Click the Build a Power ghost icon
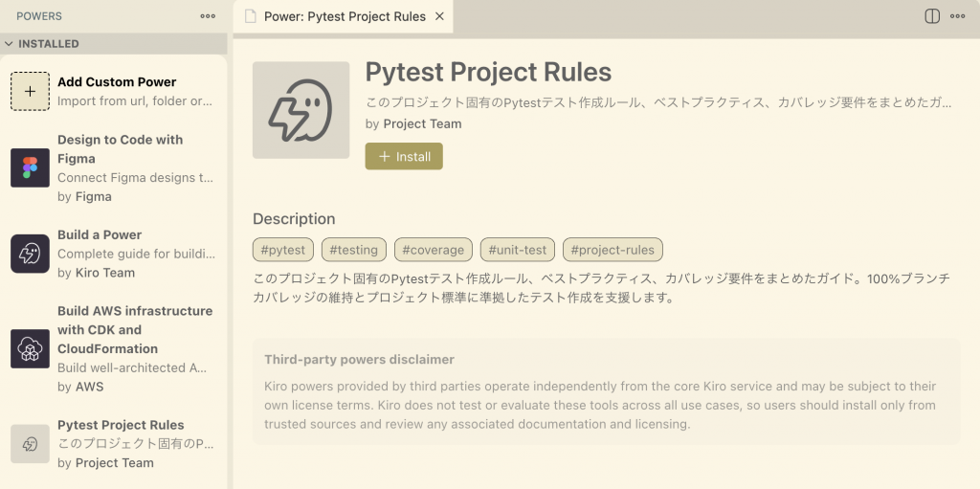Viewport: 980px width, 489px height. [30, 254]
